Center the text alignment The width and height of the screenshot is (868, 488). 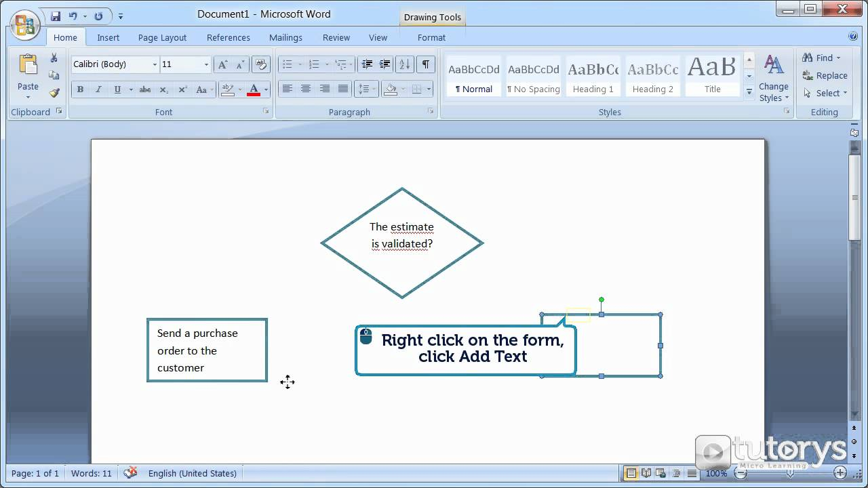point(306,89)
